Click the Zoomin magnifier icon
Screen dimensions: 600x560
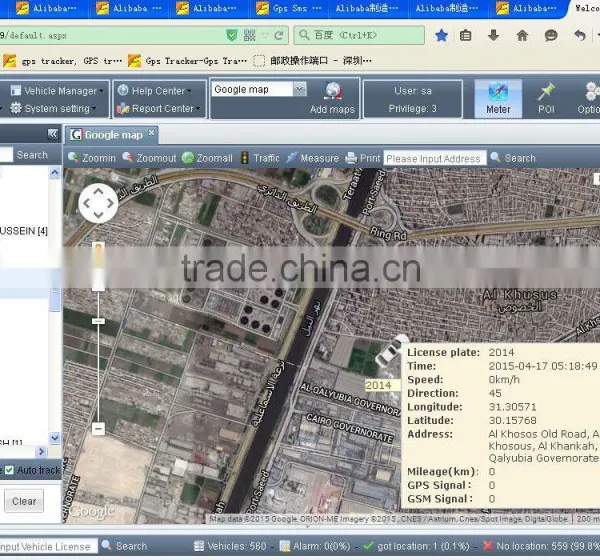[73, 157]
